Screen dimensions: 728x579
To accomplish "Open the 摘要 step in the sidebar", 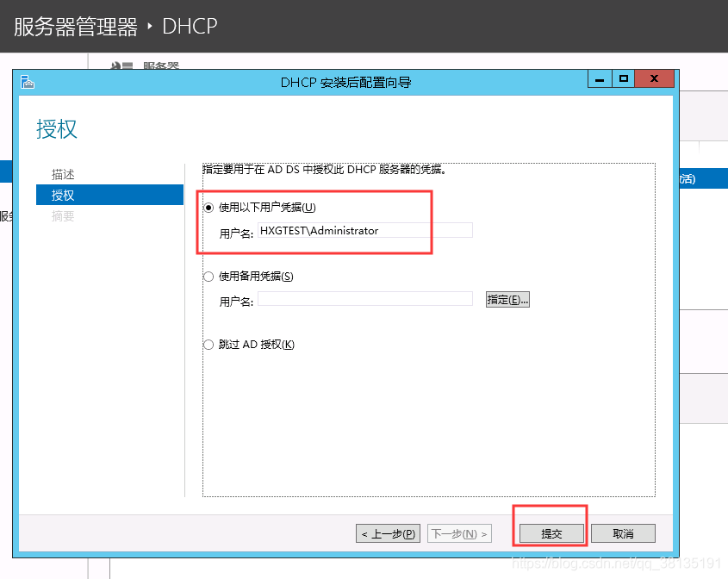I will pos(63,215).
